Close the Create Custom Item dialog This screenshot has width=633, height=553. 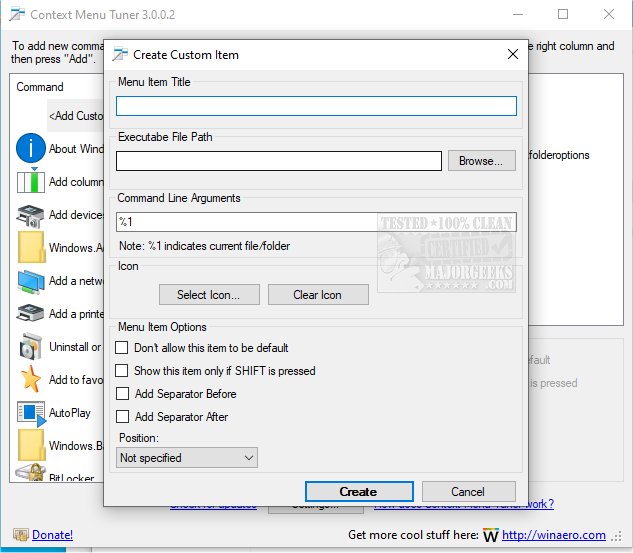(513, 54)
